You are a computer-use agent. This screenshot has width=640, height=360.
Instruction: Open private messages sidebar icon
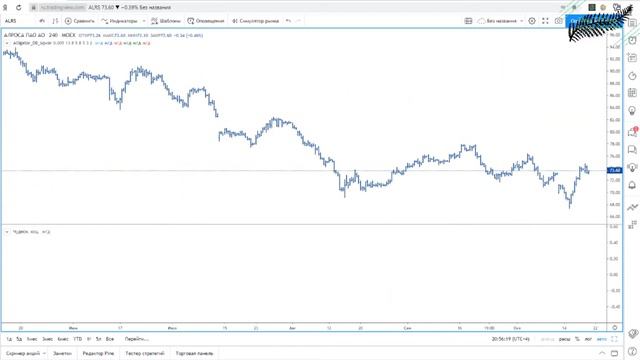(632, 149)
